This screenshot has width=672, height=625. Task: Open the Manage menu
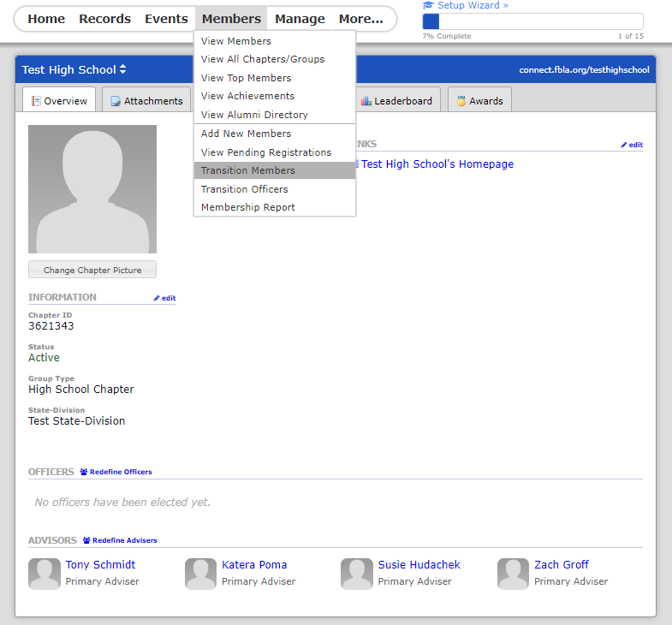pos(300,19)
